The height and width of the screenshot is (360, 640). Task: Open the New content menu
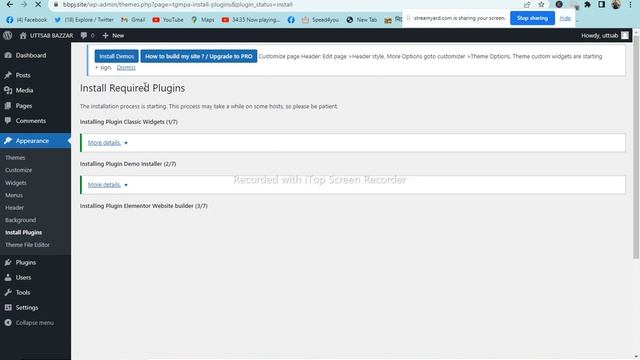click(x=113, y=36)
